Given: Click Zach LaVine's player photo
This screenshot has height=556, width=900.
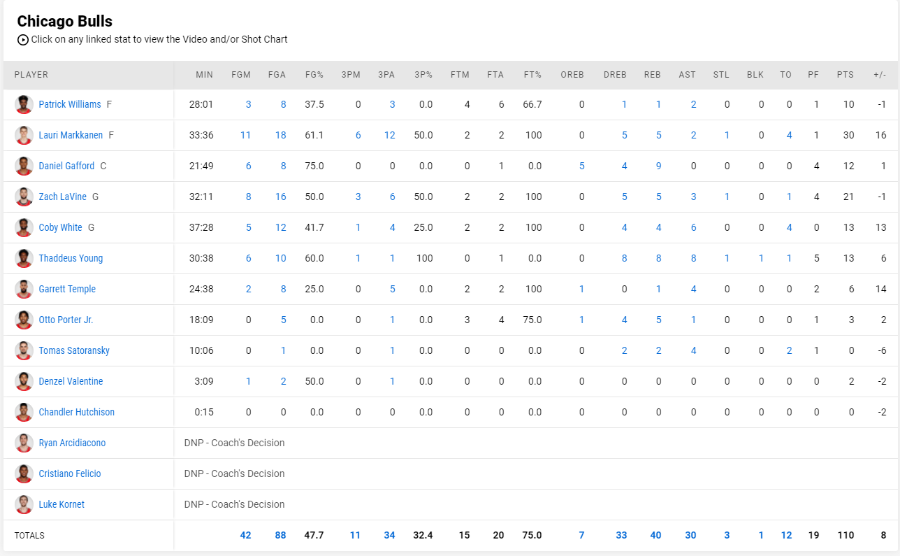Looking at the screenshot, I should 24,197.
